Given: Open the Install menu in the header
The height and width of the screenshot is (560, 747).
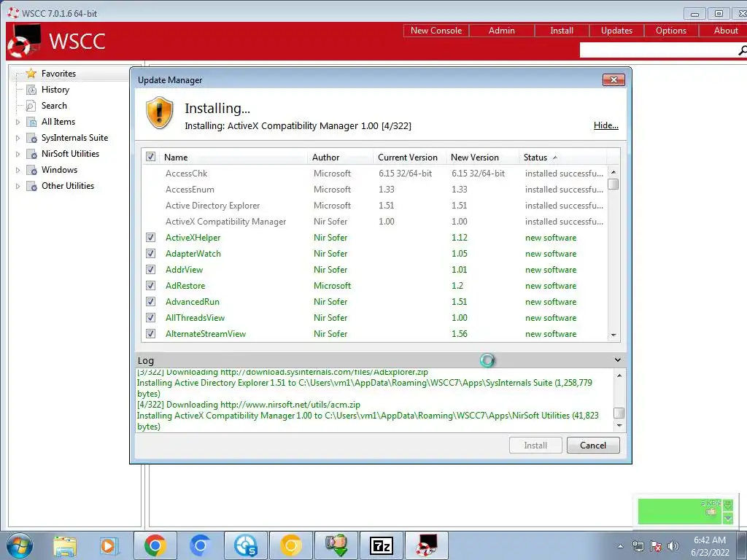Looking at the screenshot, I should [x=562, y=31].
